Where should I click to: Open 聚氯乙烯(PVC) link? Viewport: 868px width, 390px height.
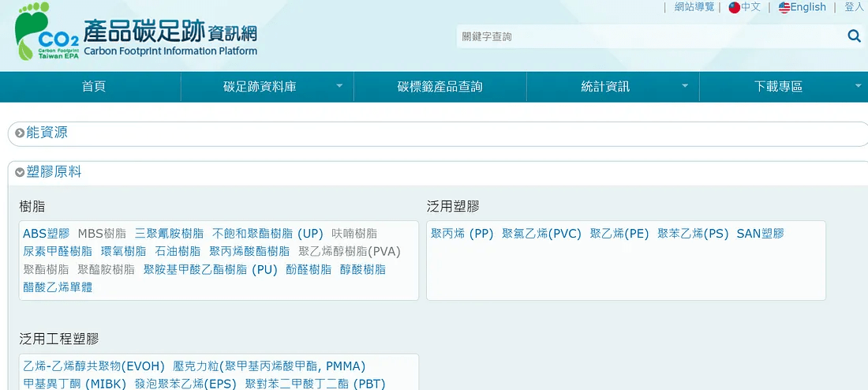pyautogui.click(x=541, y=234)
